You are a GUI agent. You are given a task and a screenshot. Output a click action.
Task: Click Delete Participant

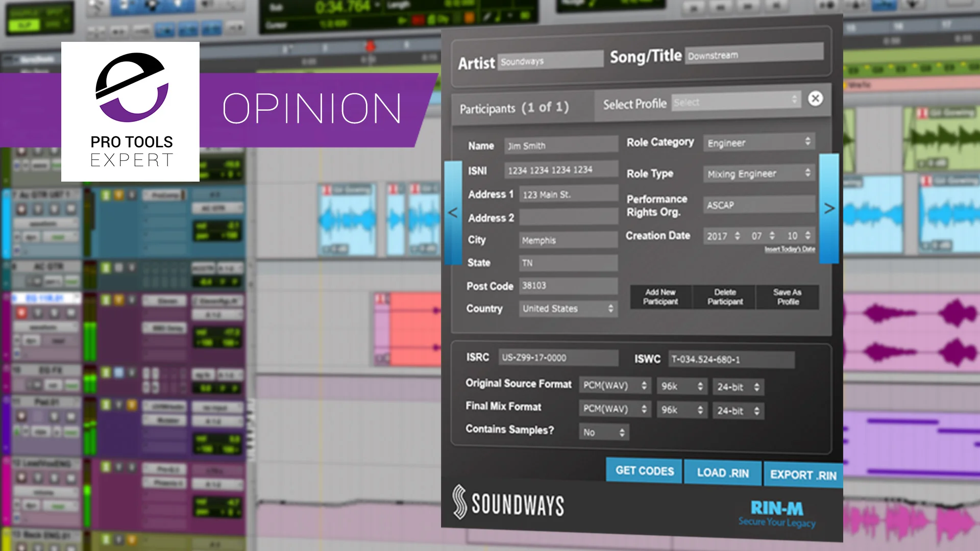tap(725, 297)
